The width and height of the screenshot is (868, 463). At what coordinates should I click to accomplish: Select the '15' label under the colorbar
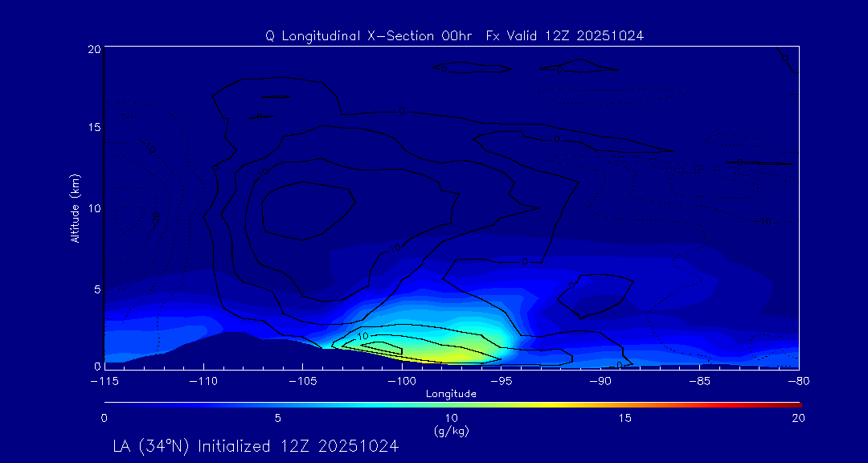[625, 419]
